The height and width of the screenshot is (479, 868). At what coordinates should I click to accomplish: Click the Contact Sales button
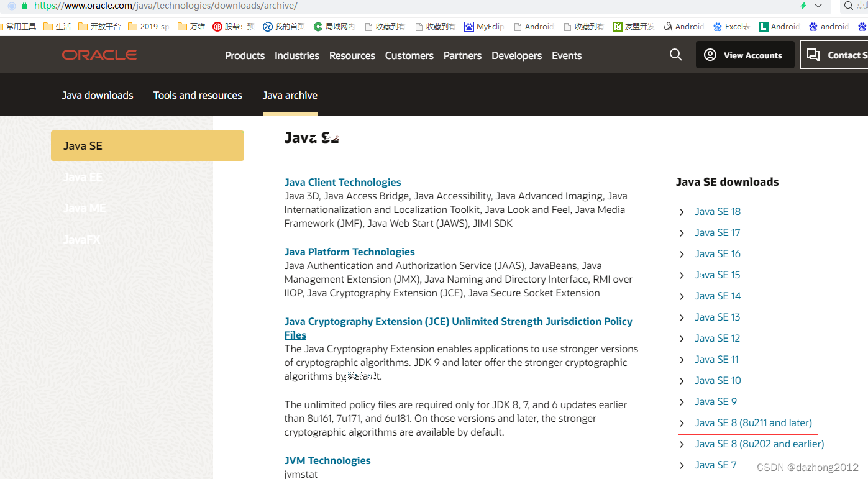click(834, 55)
